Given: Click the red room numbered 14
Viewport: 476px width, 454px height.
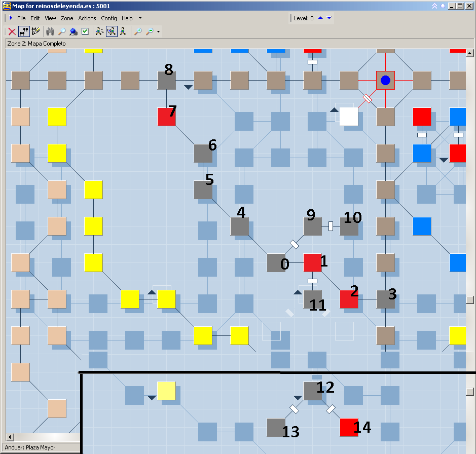Looking at the screenshot, I should [x=349, y=427].
